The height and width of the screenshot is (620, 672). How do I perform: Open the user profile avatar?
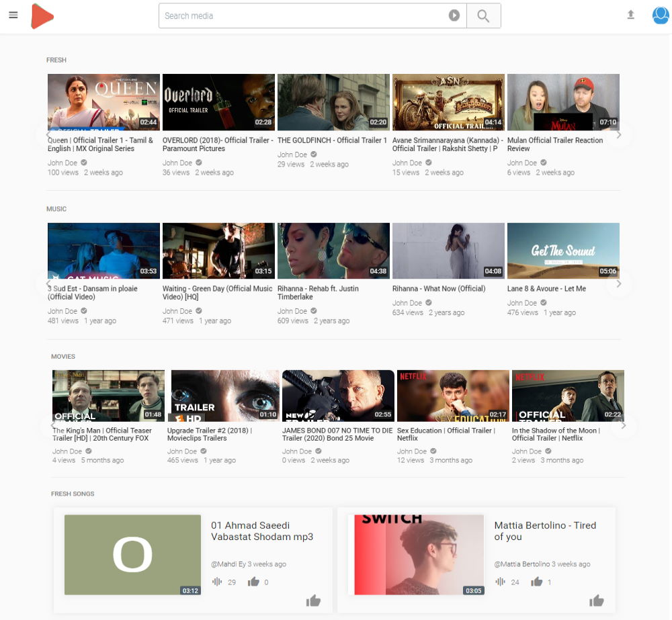pyautogui.click(x=661, y=15)
